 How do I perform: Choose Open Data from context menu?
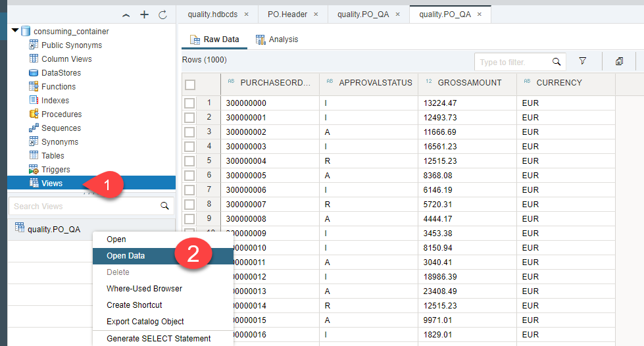[x=163, y=256]
